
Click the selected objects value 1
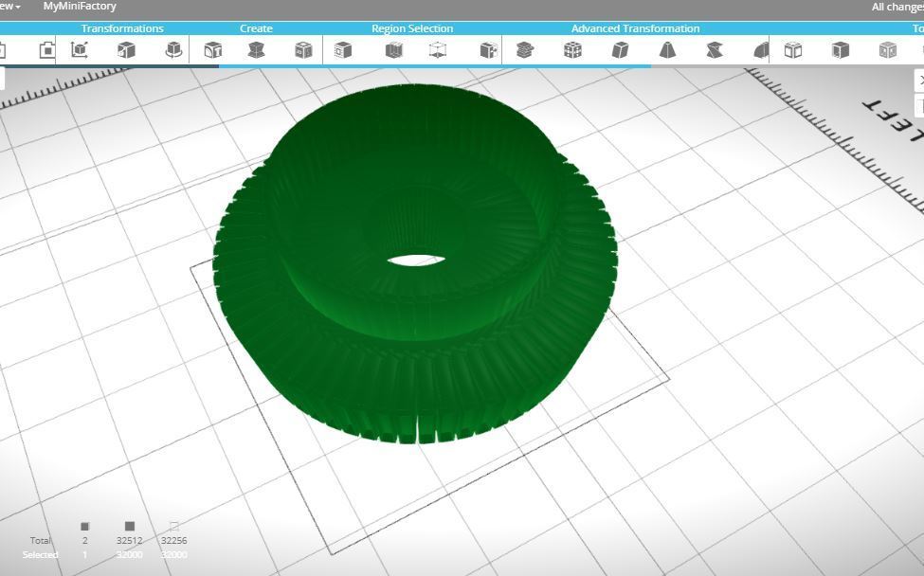85,555
